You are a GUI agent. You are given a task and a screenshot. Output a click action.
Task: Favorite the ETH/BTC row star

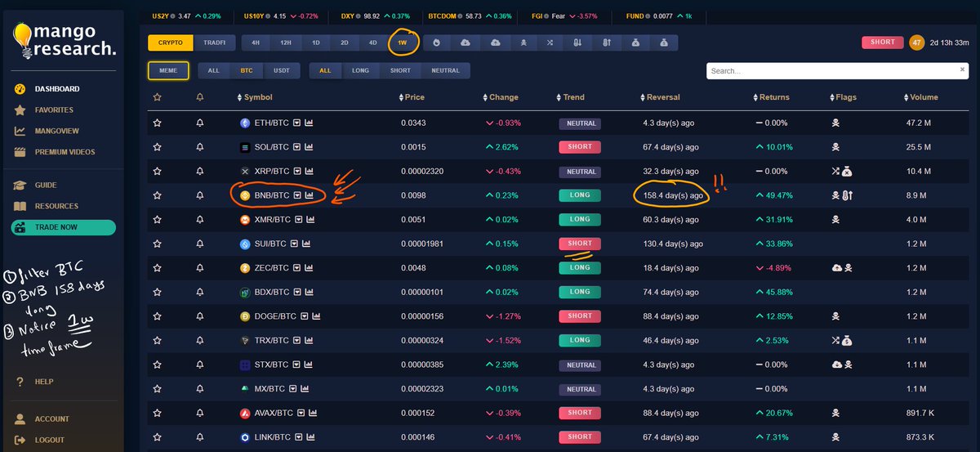click(157, 123)
